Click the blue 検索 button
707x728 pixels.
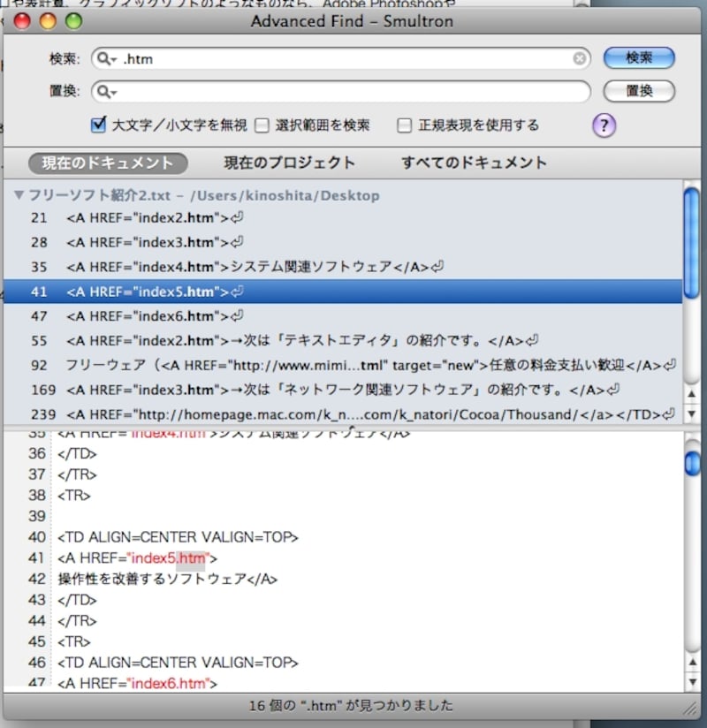[x=639, y=58]
